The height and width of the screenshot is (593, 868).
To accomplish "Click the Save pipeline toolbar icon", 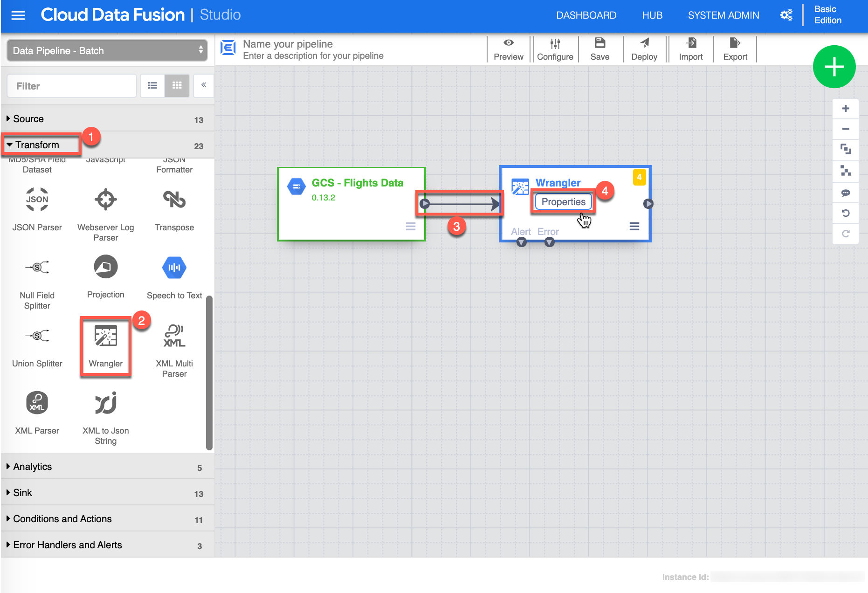I will (x=599, y=49).
